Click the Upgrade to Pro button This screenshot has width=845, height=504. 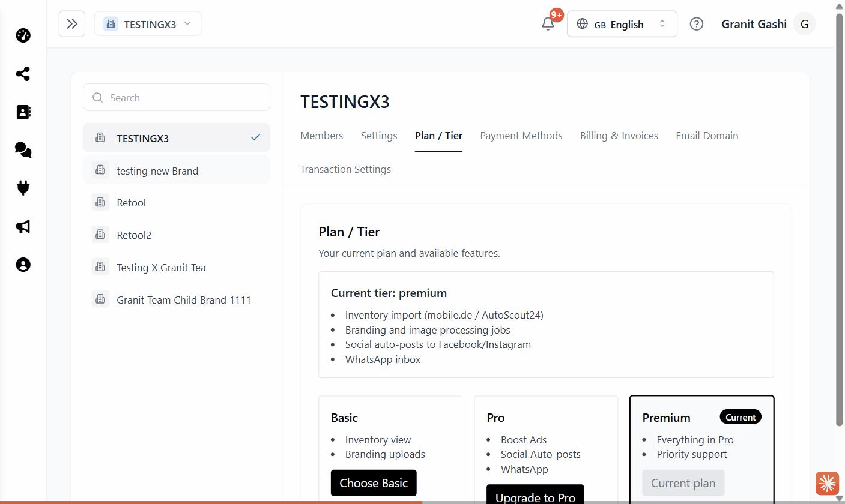(x=535, y=494)
